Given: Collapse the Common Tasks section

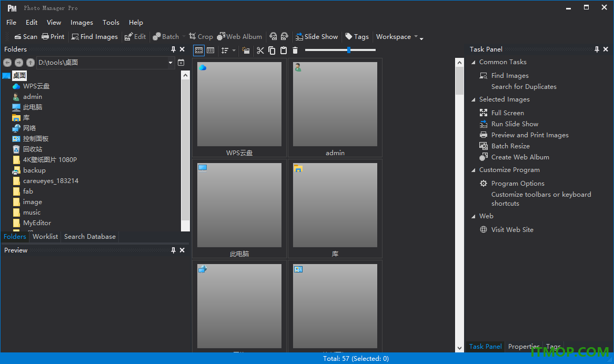Looking at the screenshot, I should (474, 62).
